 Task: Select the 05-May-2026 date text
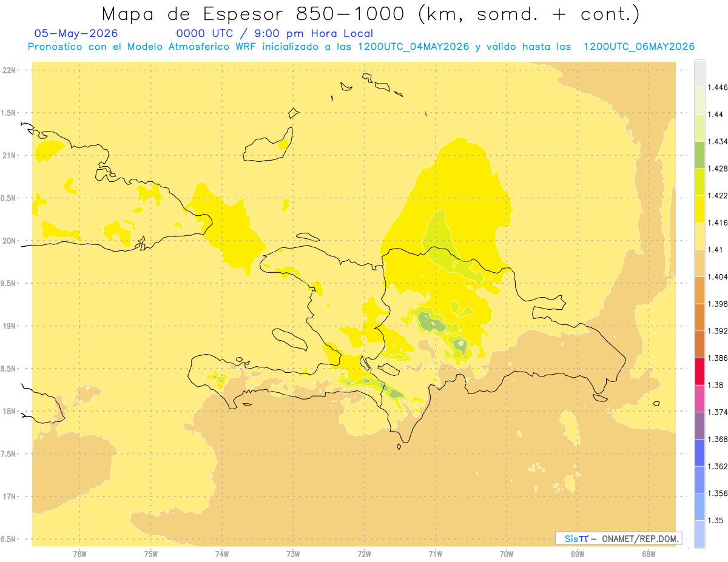[76, 33]
